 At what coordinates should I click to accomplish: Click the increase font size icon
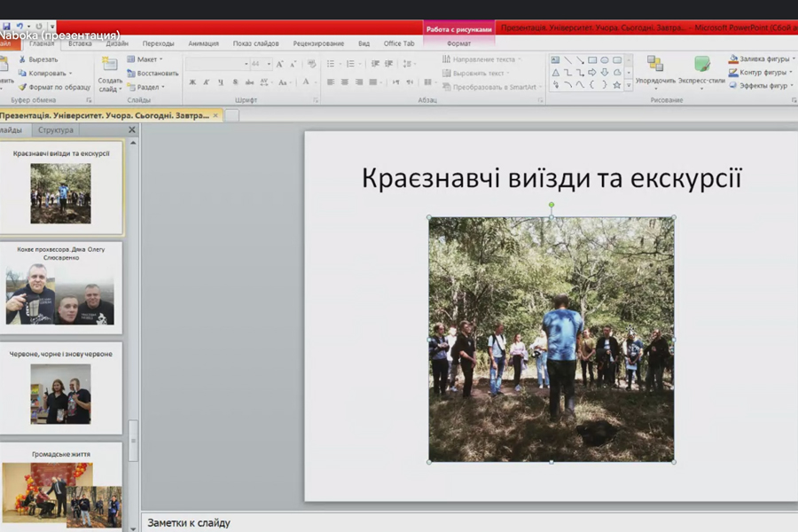tap(280, 64)
